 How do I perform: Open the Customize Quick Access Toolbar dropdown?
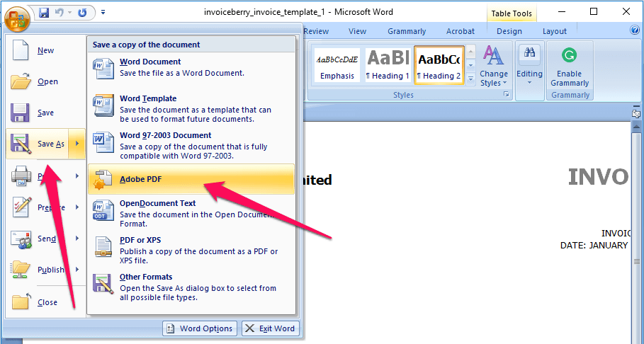point(103,13)
